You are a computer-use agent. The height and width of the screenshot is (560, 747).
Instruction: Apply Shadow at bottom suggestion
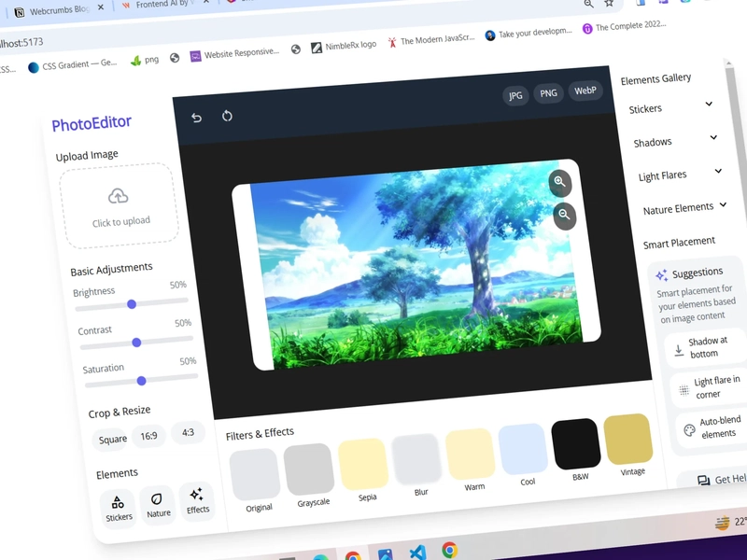pyautogui.click(x=705, y=347)
